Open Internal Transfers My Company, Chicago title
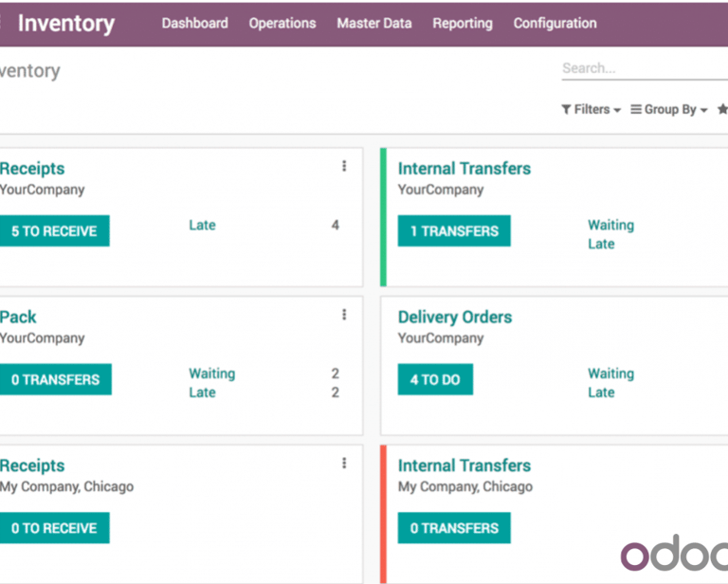This screenshot has height=584, width=728. coord(464,465)
